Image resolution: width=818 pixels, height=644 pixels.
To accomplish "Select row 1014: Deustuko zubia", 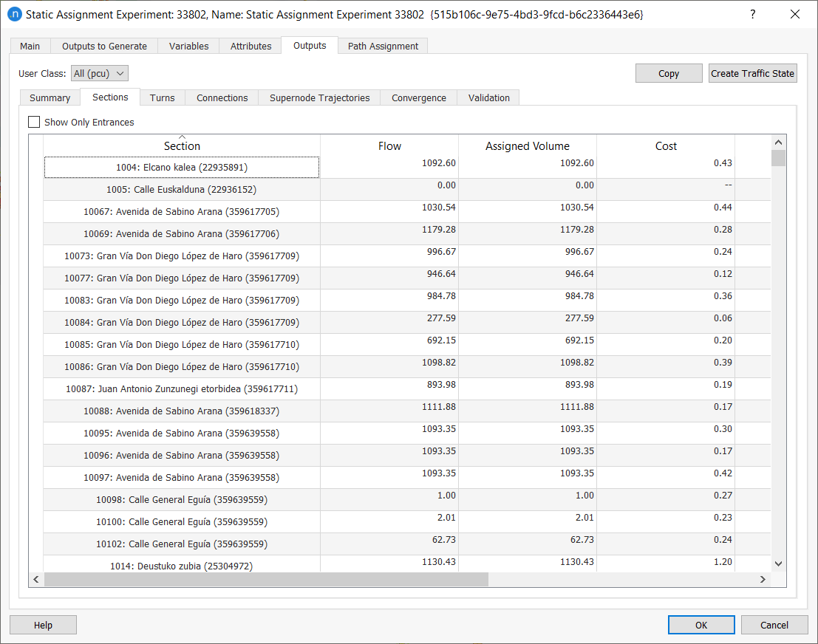I will (182, 566).
